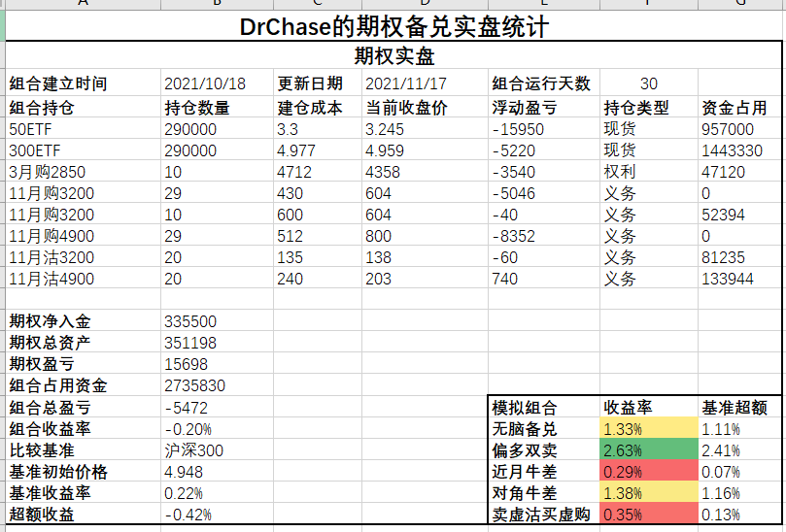The image size is (786, 532).
Task: Select 11月购4900 closing price 800
Action: tap(426, 236)
